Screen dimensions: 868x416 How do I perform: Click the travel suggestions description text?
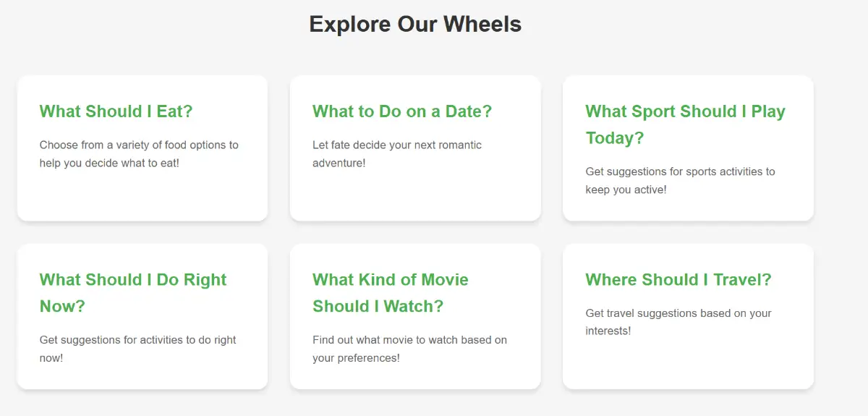point(678,322)
